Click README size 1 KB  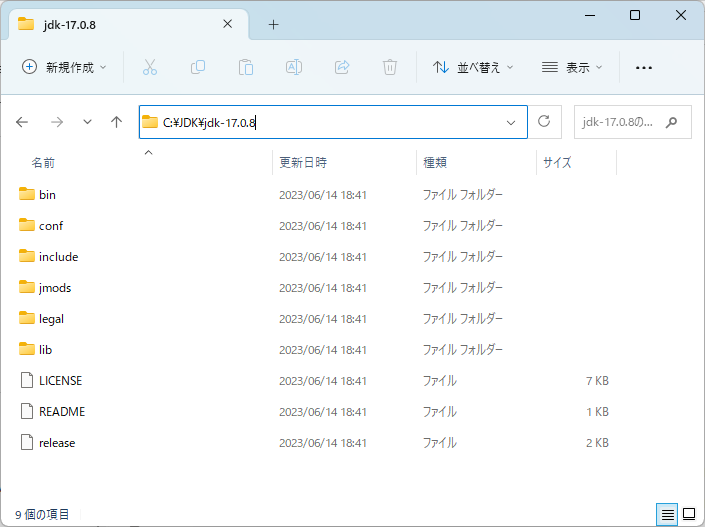(597, 412)
